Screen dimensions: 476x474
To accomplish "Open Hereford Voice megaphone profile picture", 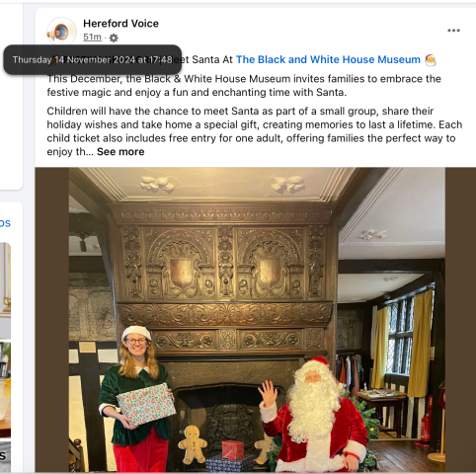I will click(61, 32).
